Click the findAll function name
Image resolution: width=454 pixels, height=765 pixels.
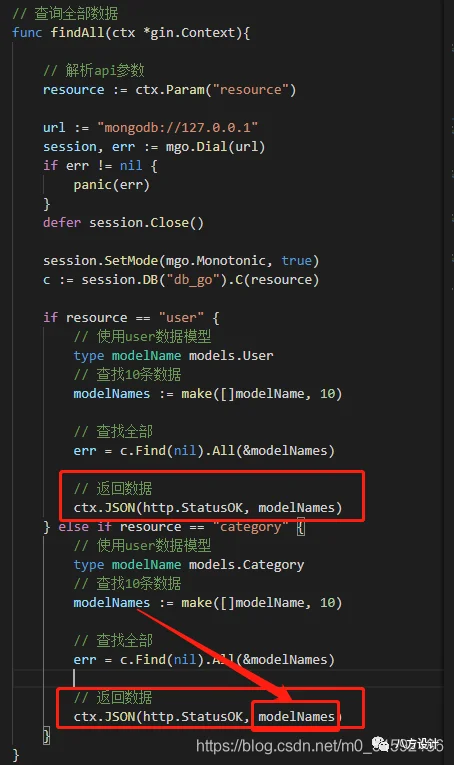tap(80, 33)
